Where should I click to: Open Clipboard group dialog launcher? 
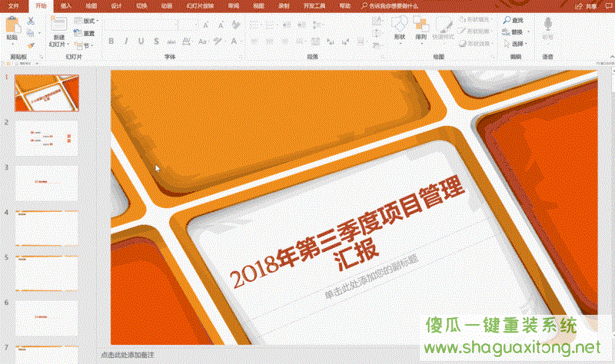(42, 57)
